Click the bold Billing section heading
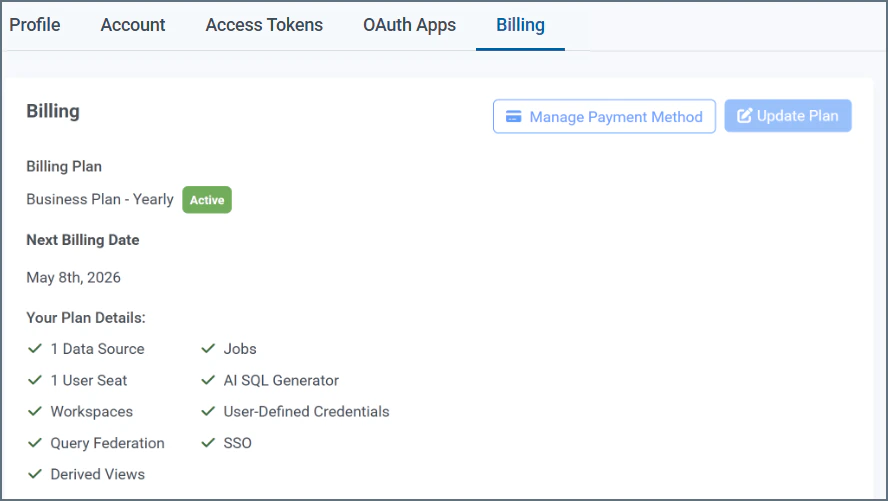Image resolution: width=888 pixels, height=501 pixels. point(53,112)
